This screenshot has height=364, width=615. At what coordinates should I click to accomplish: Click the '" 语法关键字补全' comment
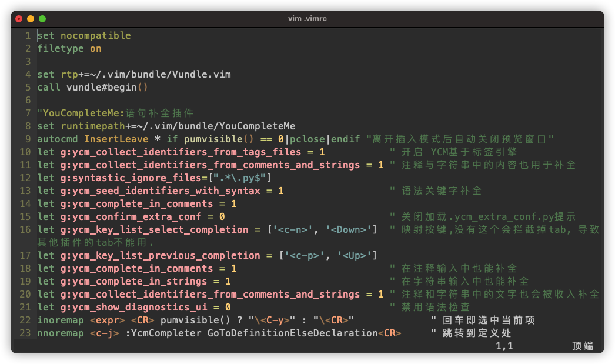click(x=436, y=191)
